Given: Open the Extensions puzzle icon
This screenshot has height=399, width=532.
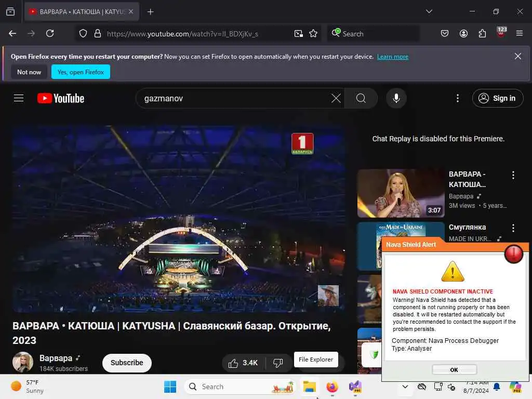Looking at the screenshot, I should pyautogui.click(x=482, y=33).
